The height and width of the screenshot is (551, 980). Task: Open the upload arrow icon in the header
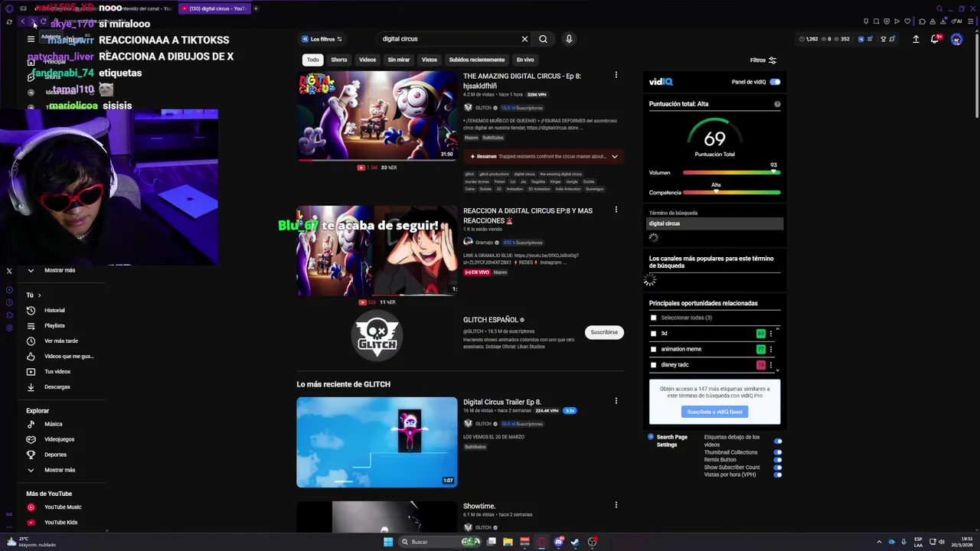pyautogui.click(x=916, y=39)
